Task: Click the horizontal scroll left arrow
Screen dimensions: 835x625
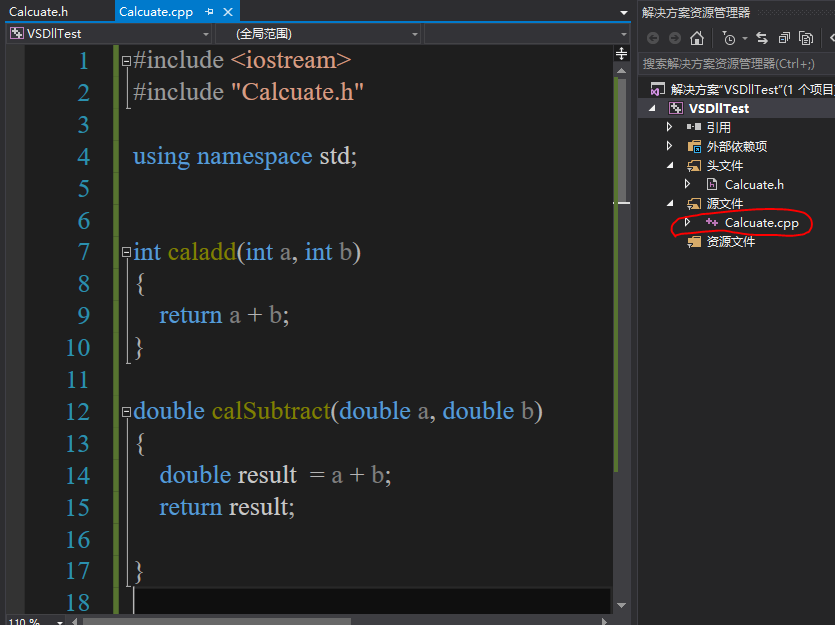Action: coord(75,621)
